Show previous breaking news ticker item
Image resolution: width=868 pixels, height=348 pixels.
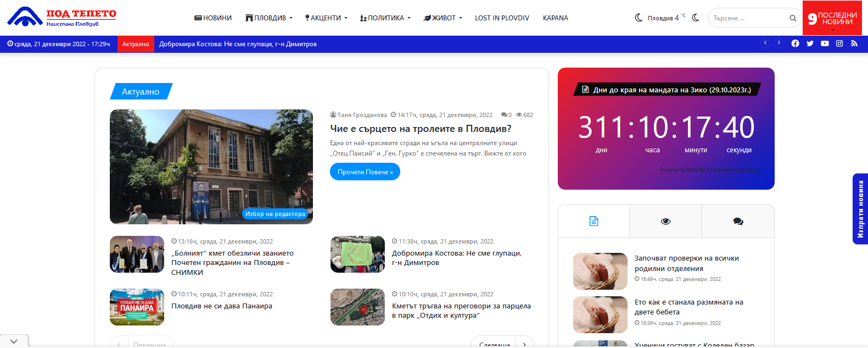(x=765, y=43)
